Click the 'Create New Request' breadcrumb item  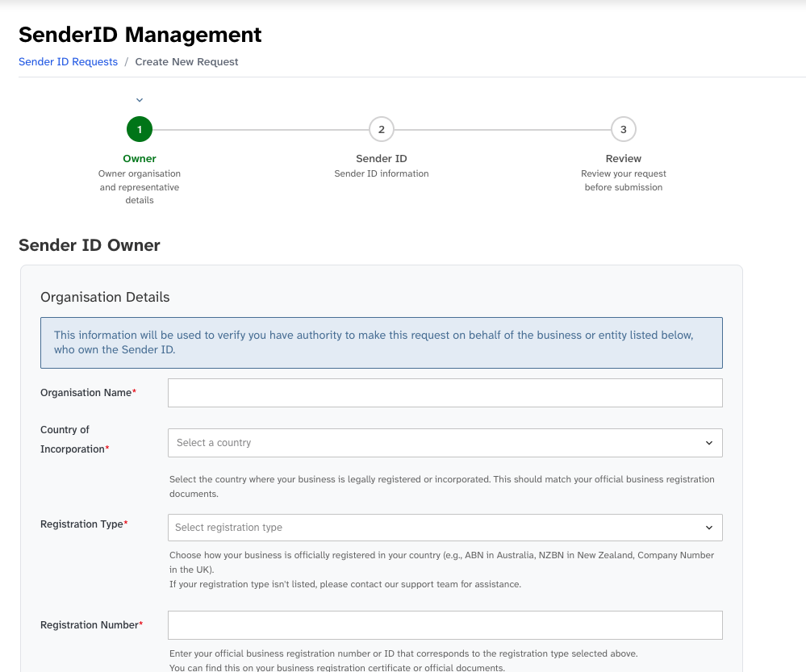tap(186, 61)
